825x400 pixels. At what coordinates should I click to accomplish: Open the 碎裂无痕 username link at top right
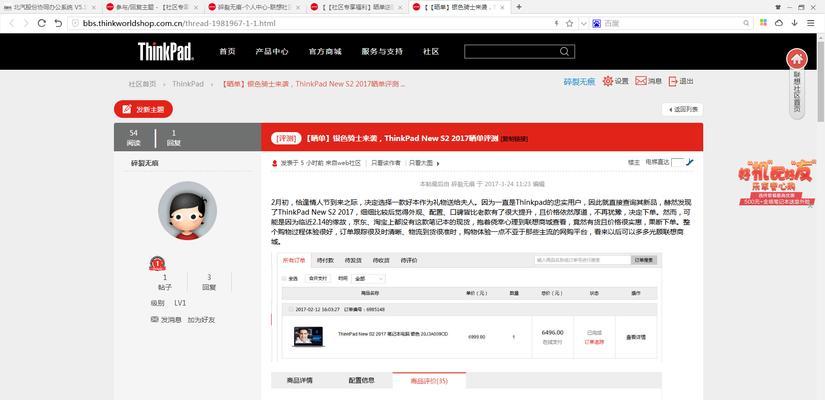click(579, 82)
